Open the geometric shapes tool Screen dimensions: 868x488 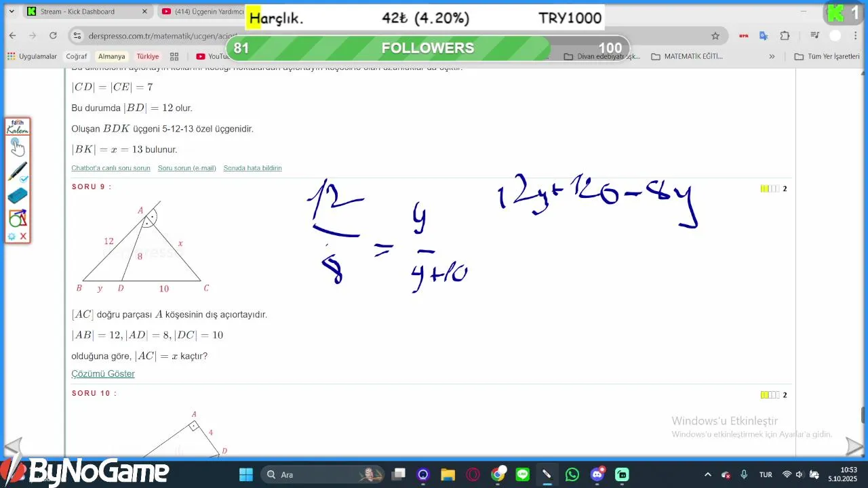17,218
